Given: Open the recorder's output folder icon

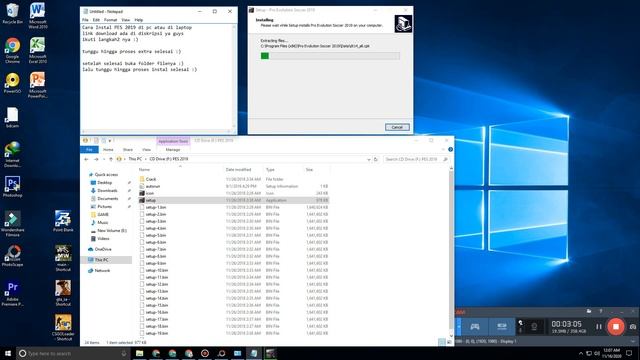Looking at the screenshot, I should click(589, 311).
